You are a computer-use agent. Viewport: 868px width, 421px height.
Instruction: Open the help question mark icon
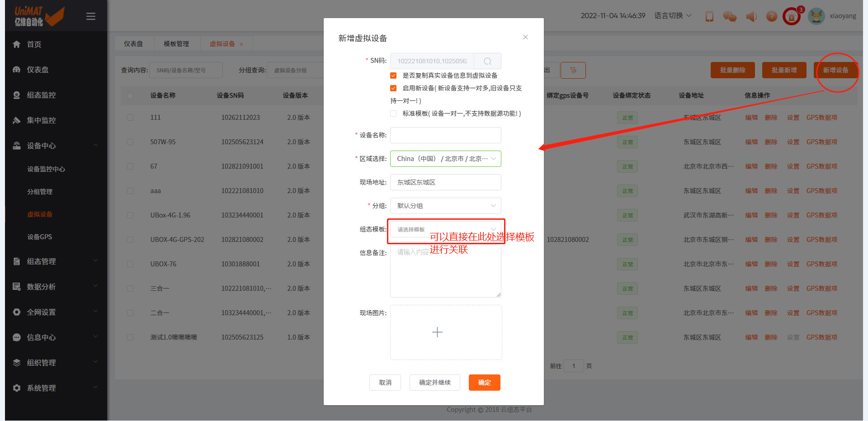click(772, 16)
